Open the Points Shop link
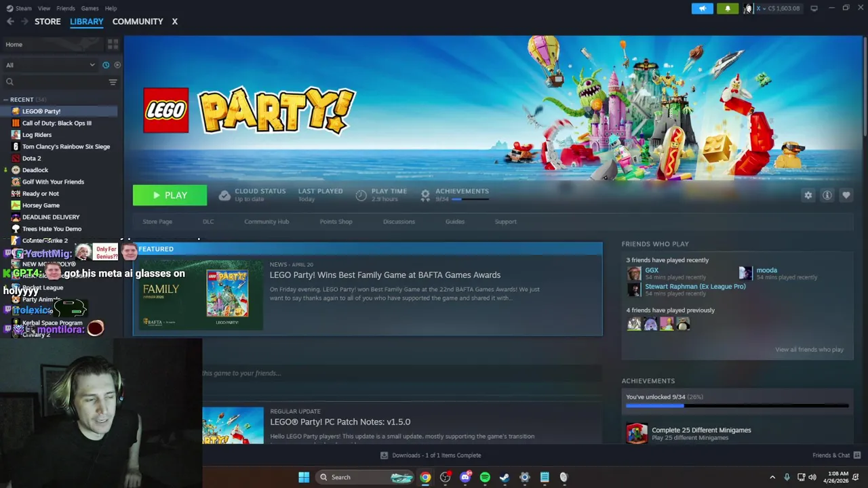868x488 pixels. click(336, 222)
